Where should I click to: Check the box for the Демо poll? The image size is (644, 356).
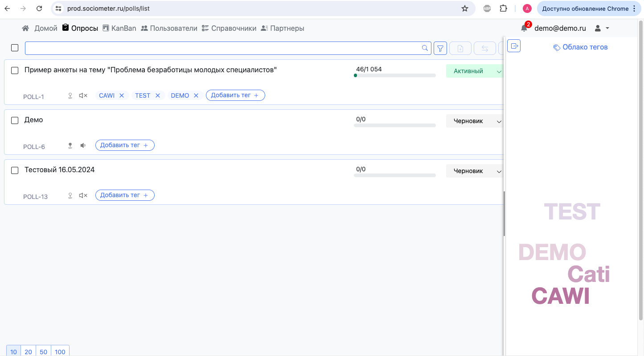(15, 120)
